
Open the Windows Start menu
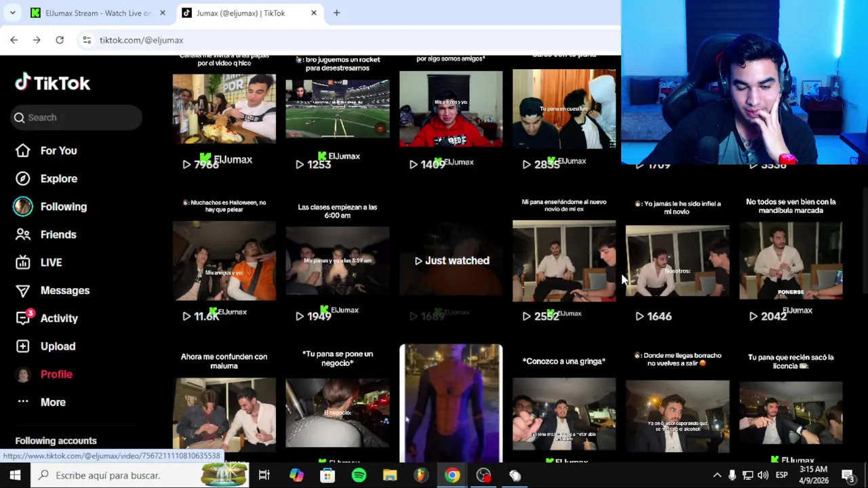(15, 475)
